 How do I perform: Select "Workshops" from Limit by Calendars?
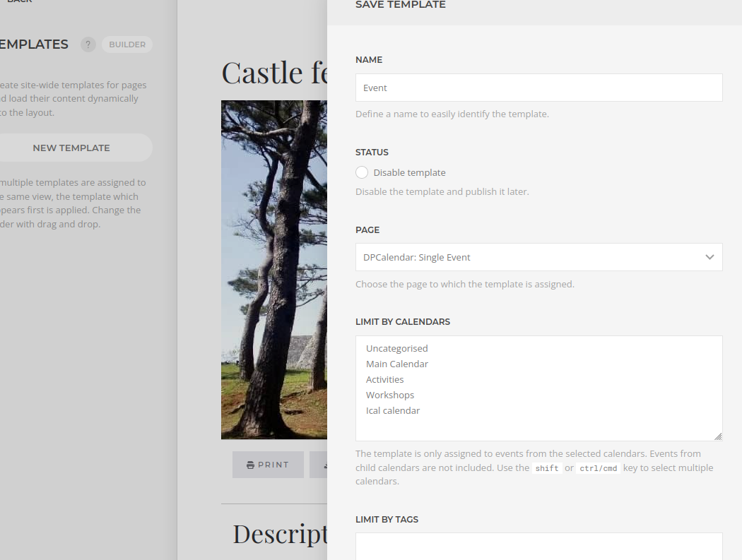click(389, 395)
